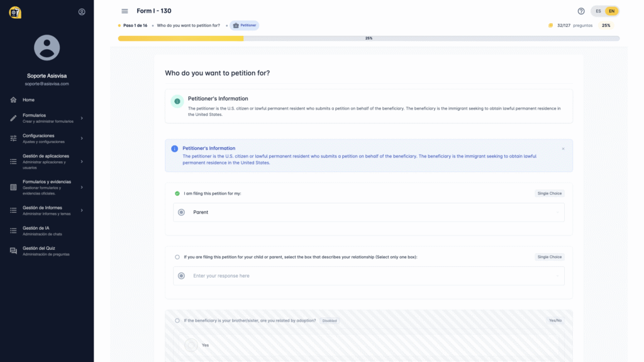Click the Asisvisa logo icon
This screenshot has height=362, width=644.
[x=14, y=12]
